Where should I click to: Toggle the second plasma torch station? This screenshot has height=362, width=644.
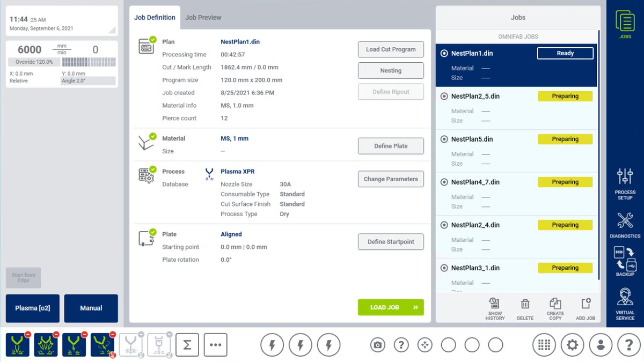(x=47, y=344)
